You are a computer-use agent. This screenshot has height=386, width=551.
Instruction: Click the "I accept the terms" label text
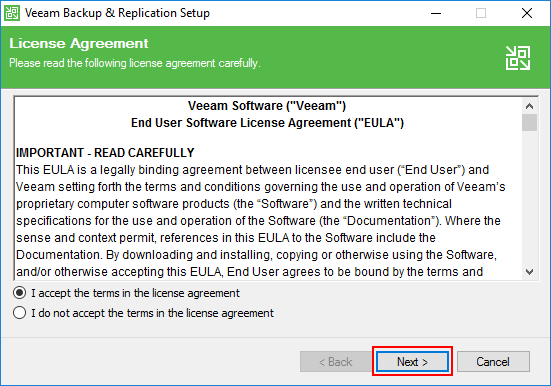coord(135,293)
